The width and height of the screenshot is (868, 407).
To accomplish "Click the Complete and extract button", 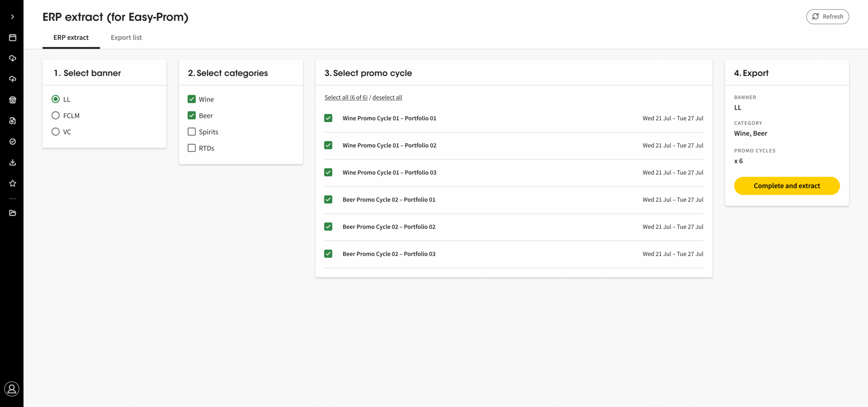I will (787, 186).
